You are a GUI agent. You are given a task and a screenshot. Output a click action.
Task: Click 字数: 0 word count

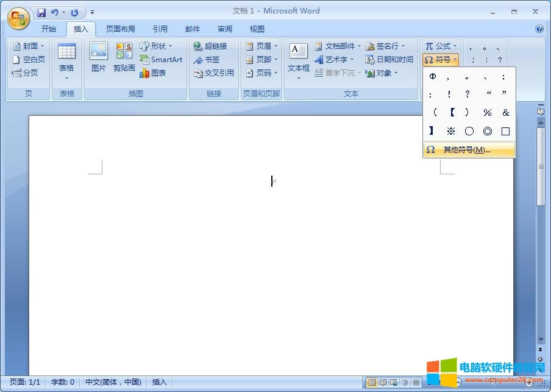pos(63,382)
